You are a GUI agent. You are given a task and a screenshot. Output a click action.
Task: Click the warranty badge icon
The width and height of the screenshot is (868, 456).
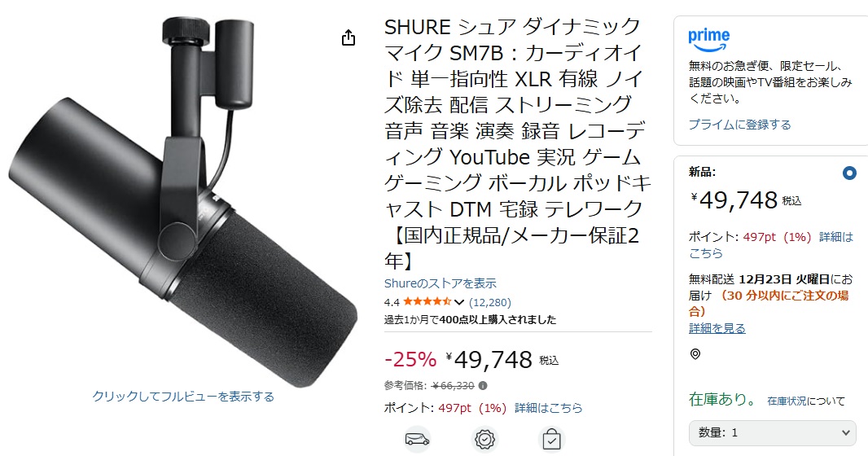(x=484, y=440)
